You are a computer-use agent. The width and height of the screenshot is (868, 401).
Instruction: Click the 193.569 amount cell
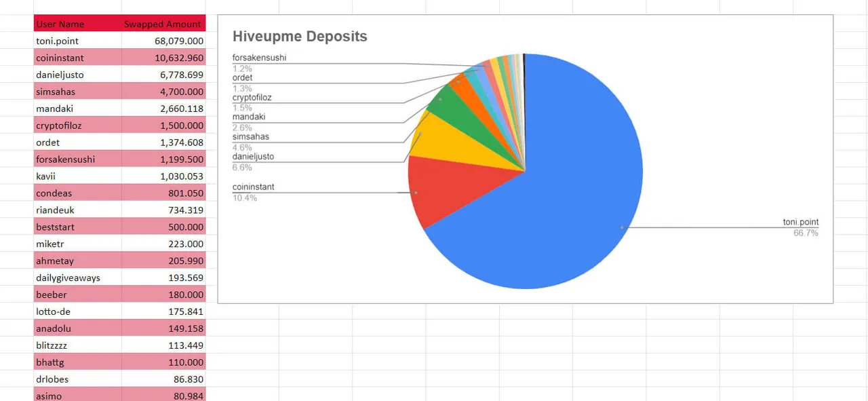click(163, 278)
